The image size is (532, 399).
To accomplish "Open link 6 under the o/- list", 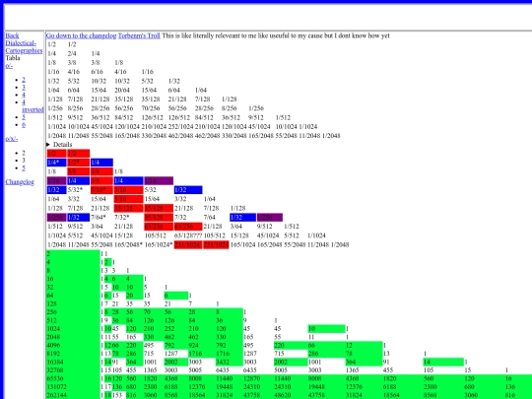I will (24, 124).
